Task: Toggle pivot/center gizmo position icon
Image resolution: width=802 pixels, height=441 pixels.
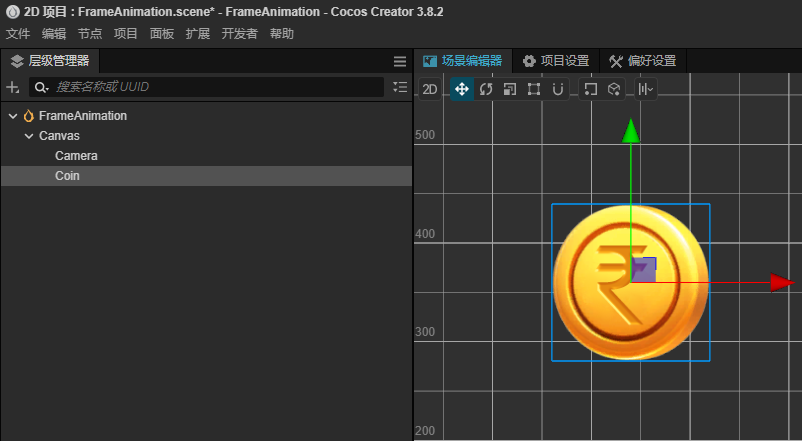Action: click(590, 90)
